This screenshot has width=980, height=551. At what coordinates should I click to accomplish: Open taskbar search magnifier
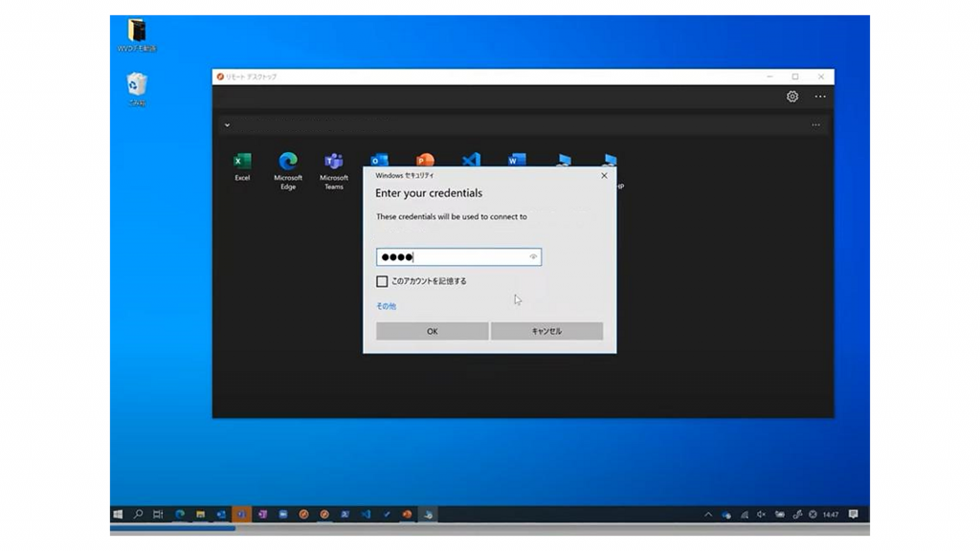click(x=139, y=515)
